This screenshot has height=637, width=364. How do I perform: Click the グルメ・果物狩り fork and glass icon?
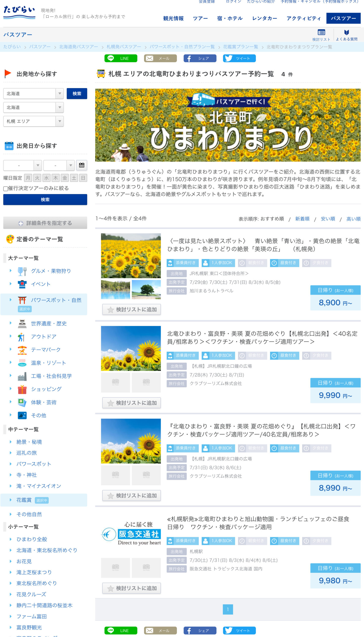pos(22,271)
